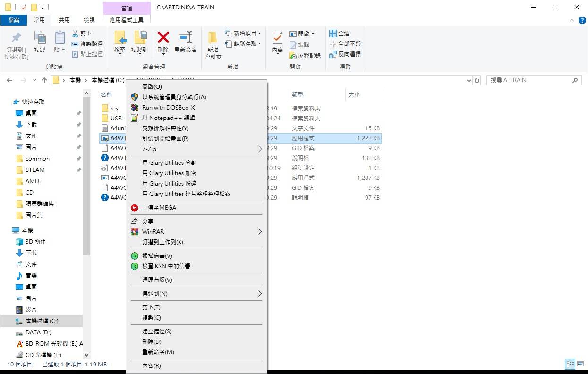Select the res folder in the file list
Screen dimensions: 588x374
pyautogui.click(x=114, y=109)
